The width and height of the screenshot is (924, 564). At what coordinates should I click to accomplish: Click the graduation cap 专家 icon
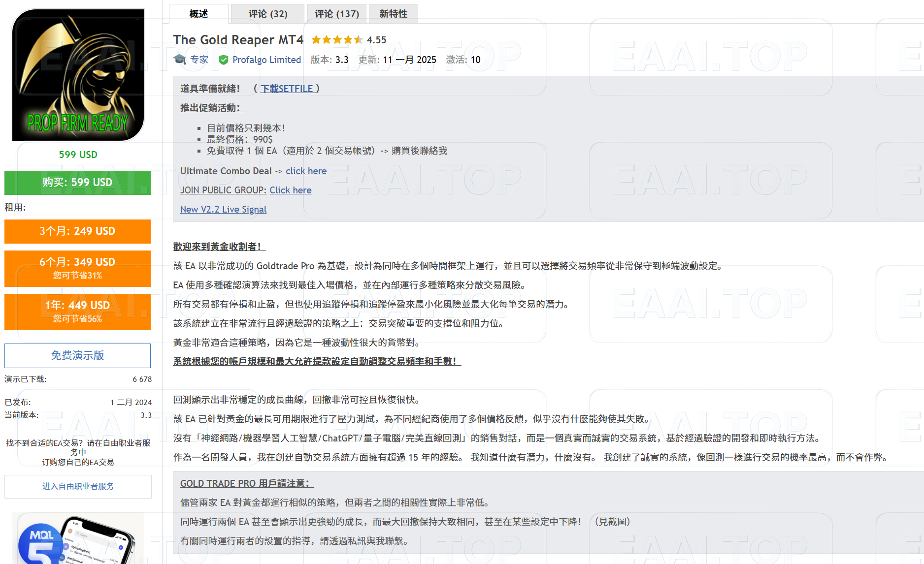tap(180, 59)
